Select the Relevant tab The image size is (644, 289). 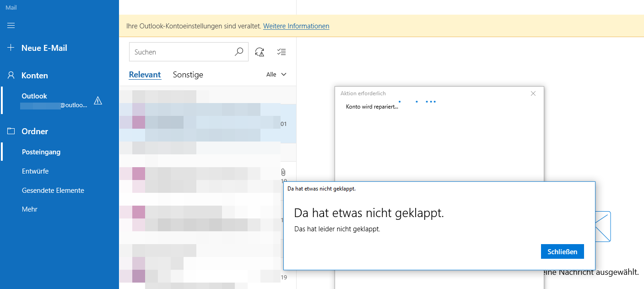pyautogui.click(x=145, y=75)
